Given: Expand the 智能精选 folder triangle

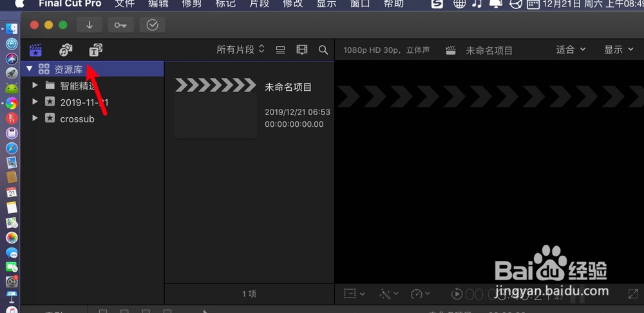Looking at the screenshot, I should tap(35, 86).
